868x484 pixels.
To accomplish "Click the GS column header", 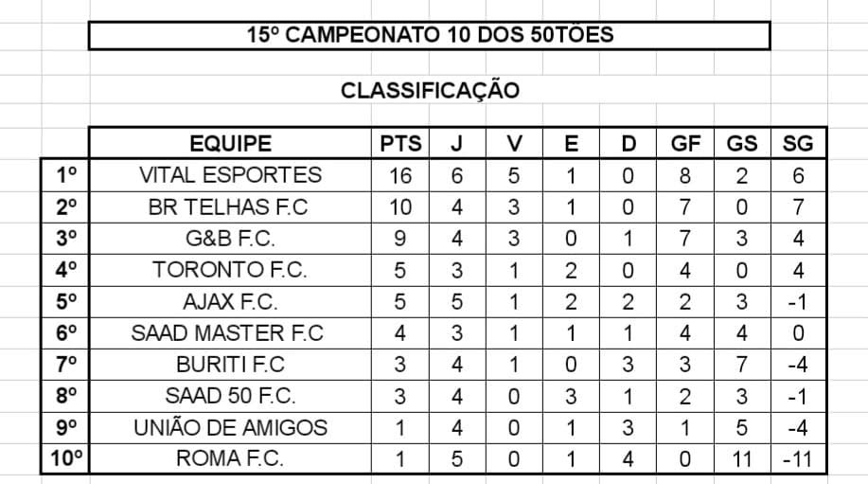I will pos(741,144).
